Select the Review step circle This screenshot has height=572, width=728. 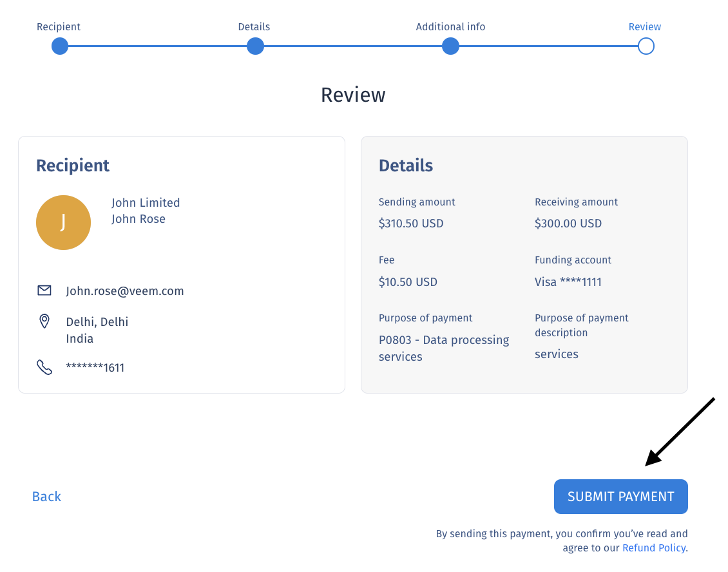tap(646, 46)
